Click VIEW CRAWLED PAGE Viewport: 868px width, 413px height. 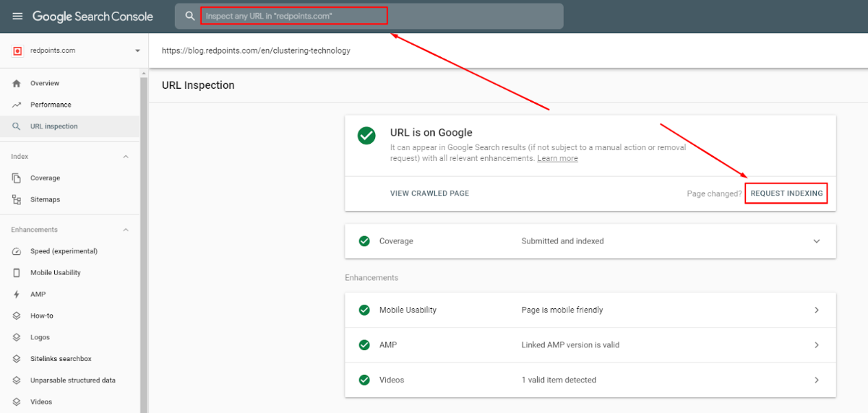tap(429, 194)
